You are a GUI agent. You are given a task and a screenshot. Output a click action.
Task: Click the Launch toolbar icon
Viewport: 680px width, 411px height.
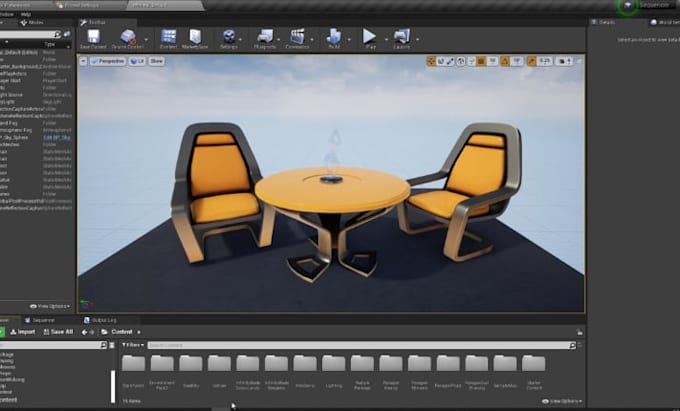click(x=402, y=37)
